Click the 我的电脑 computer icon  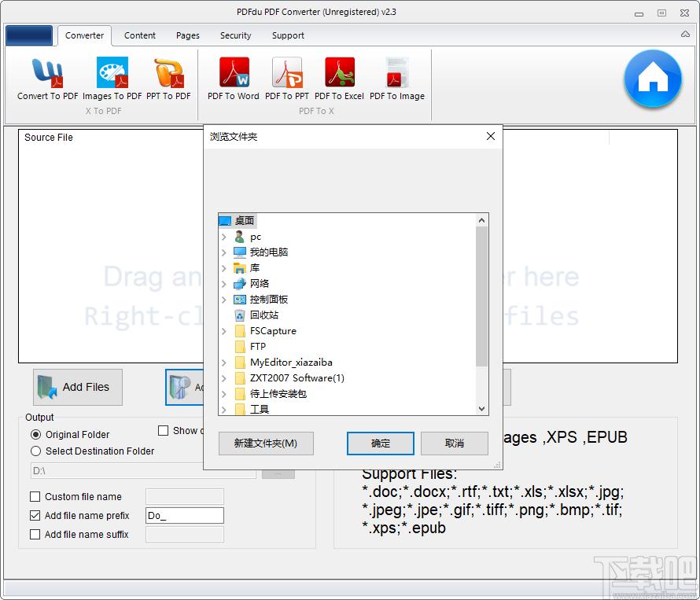(240, 252)
